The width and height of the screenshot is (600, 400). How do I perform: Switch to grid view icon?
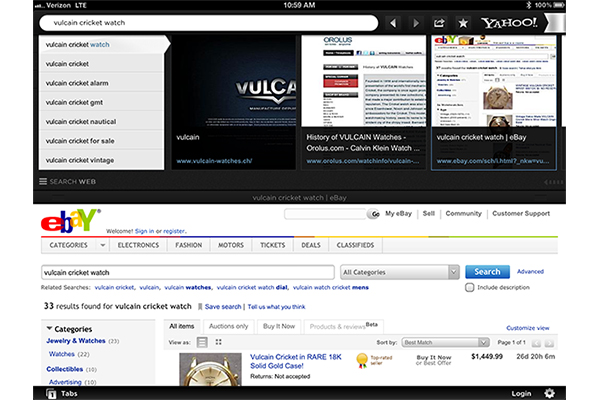(219, 342)
